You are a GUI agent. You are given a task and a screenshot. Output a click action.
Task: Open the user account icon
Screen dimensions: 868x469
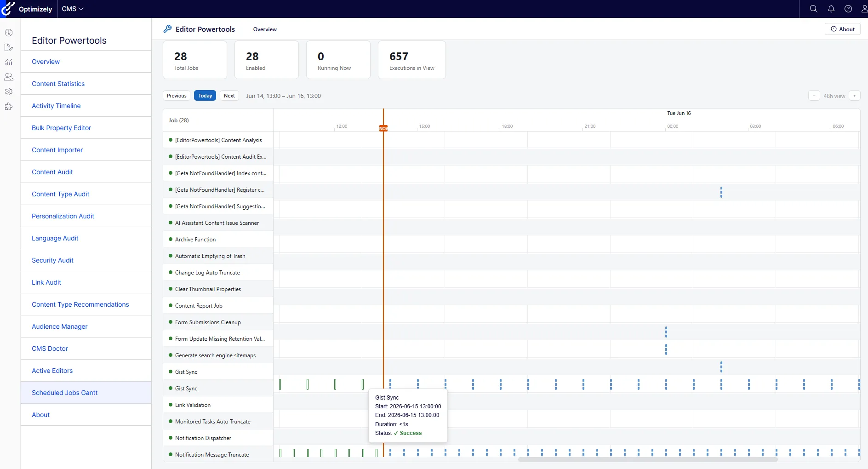click(x=864, y=9)
